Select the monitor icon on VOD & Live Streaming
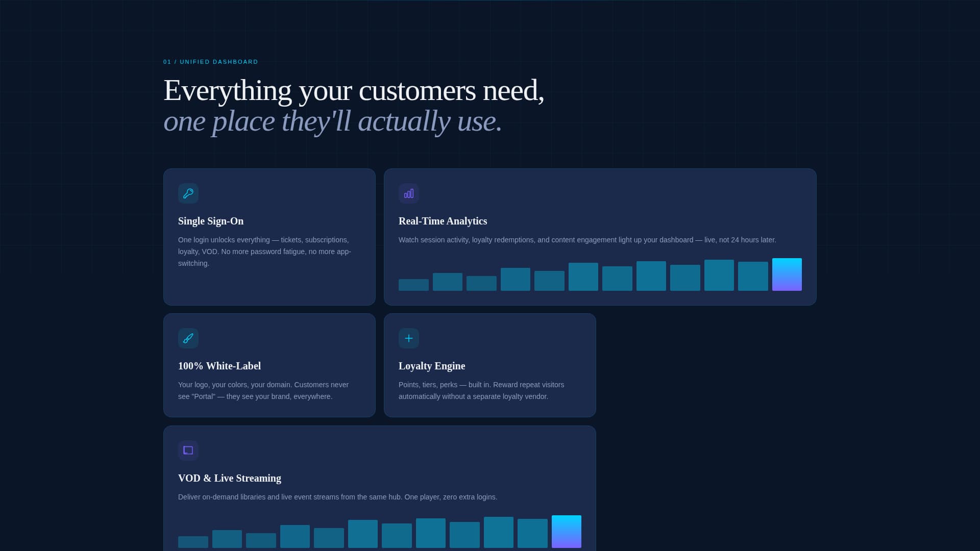 click(x=188, y=450)
